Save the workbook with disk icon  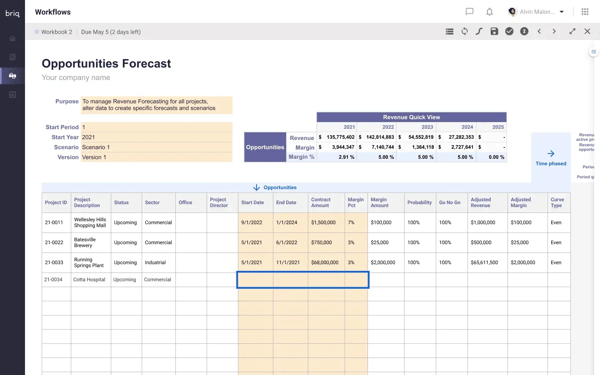(494, 32)
